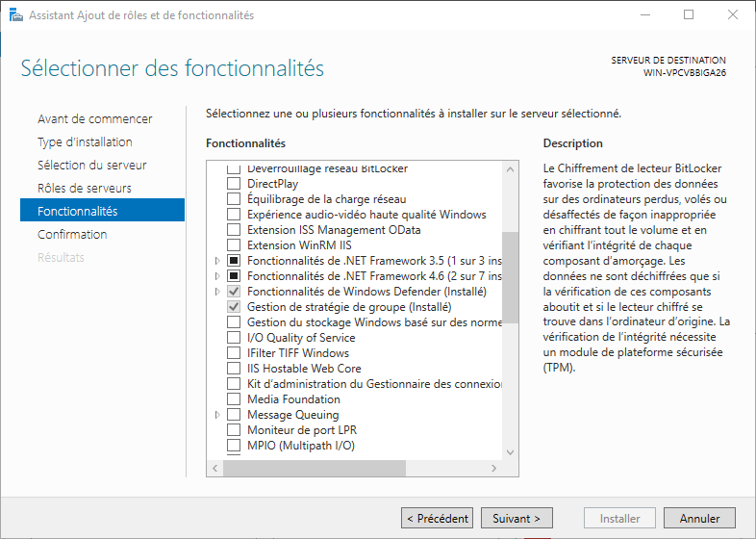Click the wizard icon in the title bar
The width and height of the screenshot is (756, 539).
[16, 15]
